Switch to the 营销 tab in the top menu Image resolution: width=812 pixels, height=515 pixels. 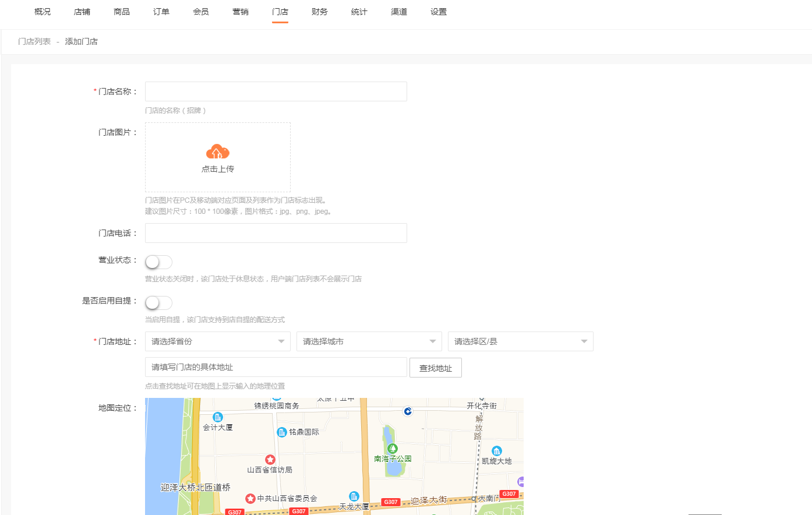pyautogui.click(x=240, y=11)
